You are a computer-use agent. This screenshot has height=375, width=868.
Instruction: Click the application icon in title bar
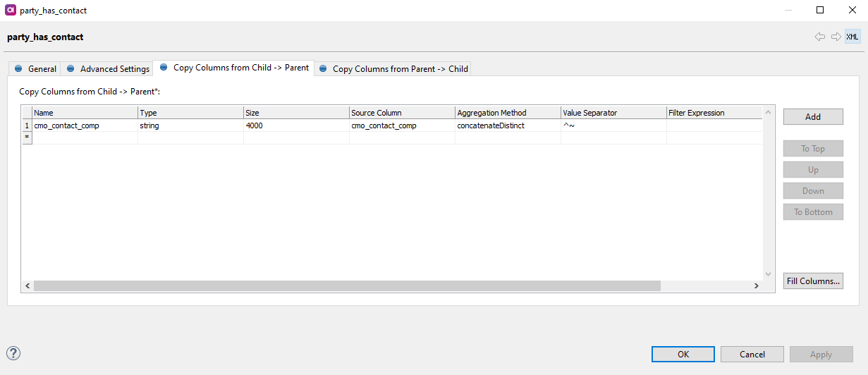[11, 11]
